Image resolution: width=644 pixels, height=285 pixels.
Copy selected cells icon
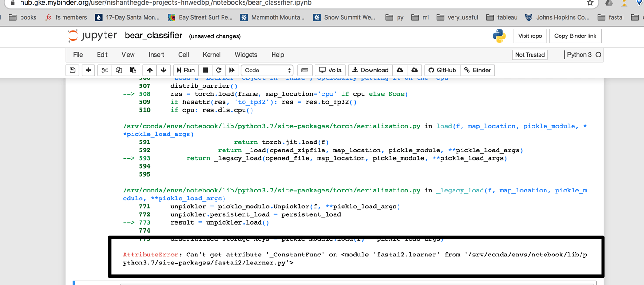point(119,70)
